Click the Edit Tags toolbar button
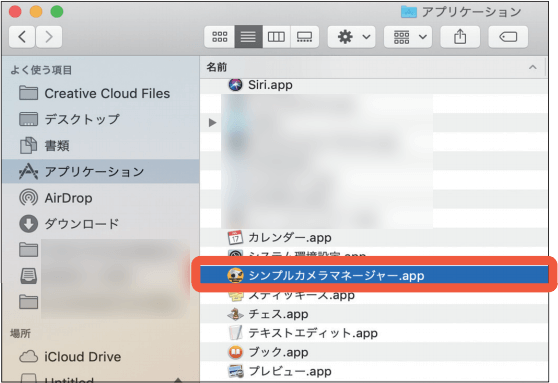The image size is (558, 383). 508,37
